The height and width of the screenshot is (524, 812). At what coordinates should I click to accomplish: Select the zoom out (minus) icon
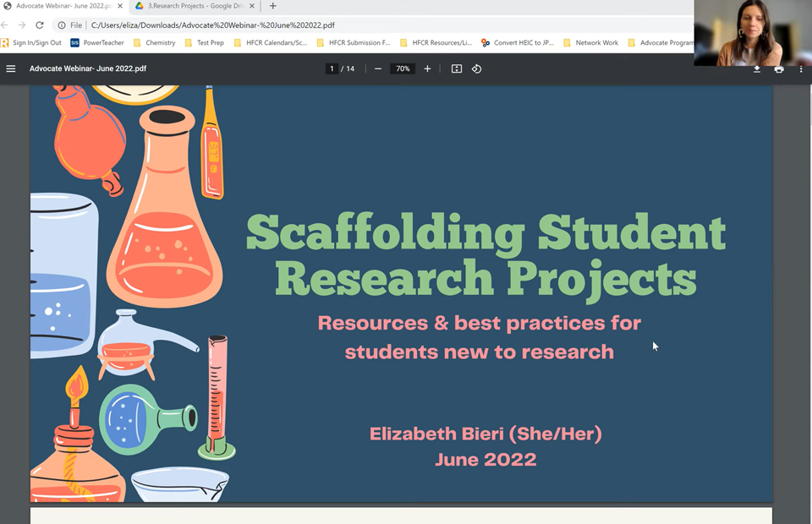(x=378, y=68)
